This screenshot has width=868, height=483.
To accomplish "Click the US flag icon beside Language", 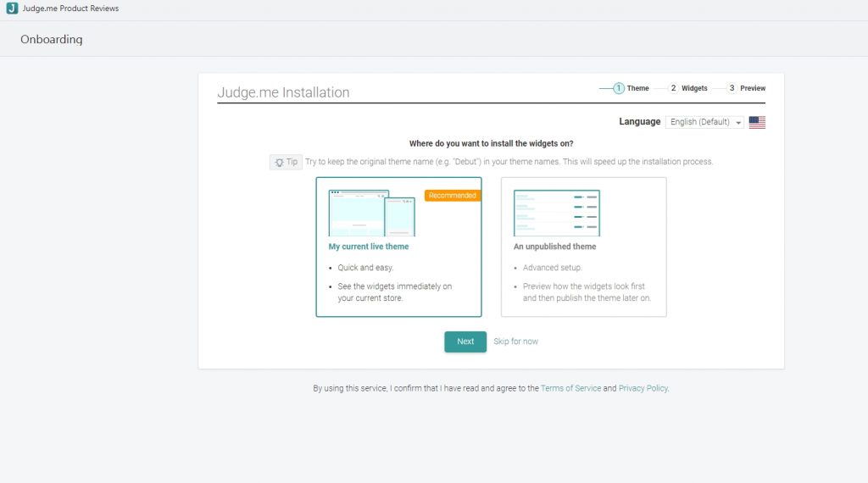I will (757, 122).
